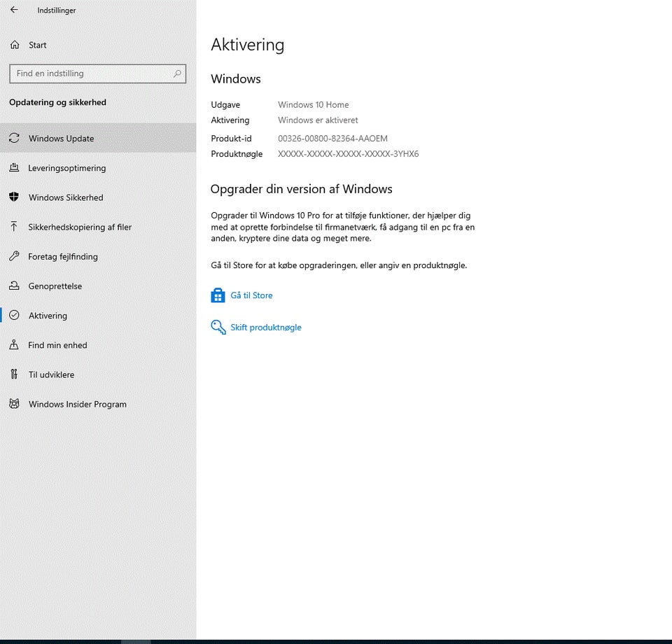672x644 pixels.
Task: Follow the Gå til Store link
Action: tap(251, 295)
